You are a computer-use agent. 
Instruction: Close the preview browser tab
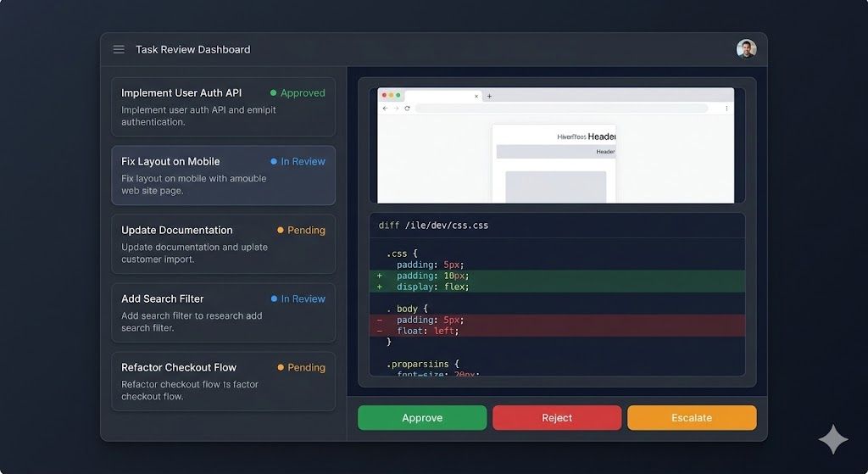[x=476, y=96]
